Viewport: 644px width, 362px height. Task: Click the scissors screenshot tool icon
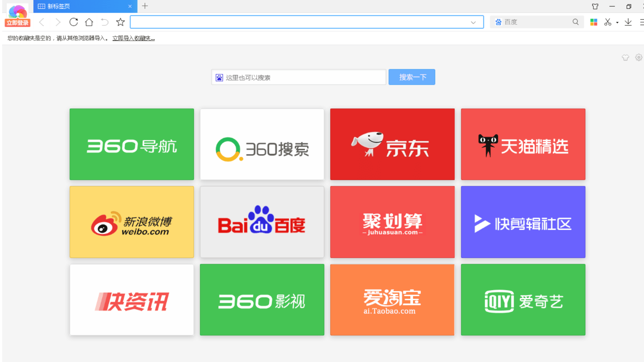pyautogui.click(x=608, y=22)
